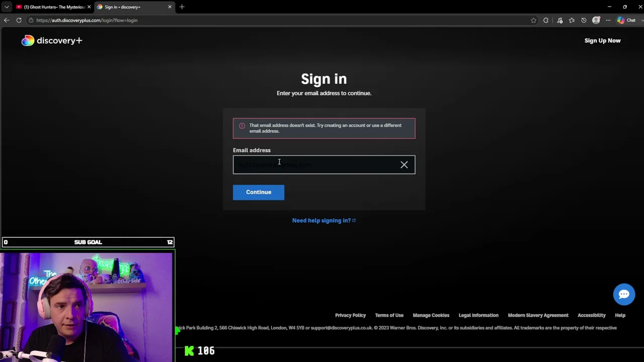Viewport: 644px width, 362px height.
Task: Click the email doesn't exist error message
Action: click(x=324, y=128)
